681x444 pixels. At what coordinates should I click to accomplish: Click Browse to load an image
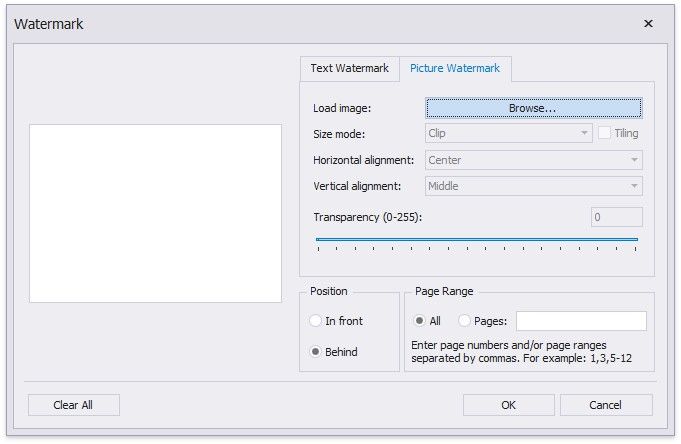click(533, 107)
